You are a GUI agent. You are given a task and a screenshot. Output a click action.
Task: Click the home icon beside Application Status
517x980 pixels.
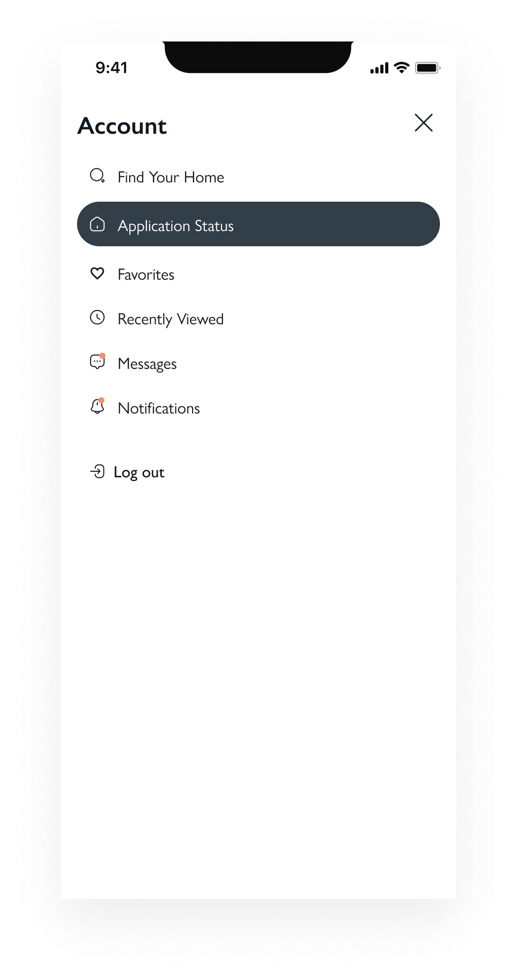click(97, 224)
